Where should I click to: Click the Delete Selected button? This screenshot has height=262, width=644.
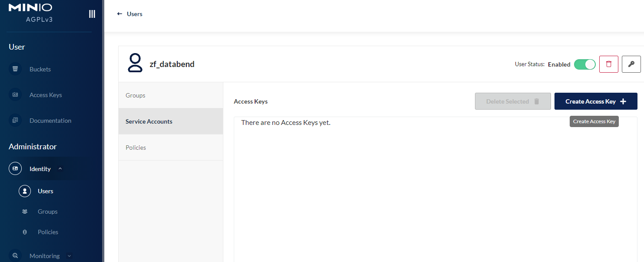click(x=512, y=101)
